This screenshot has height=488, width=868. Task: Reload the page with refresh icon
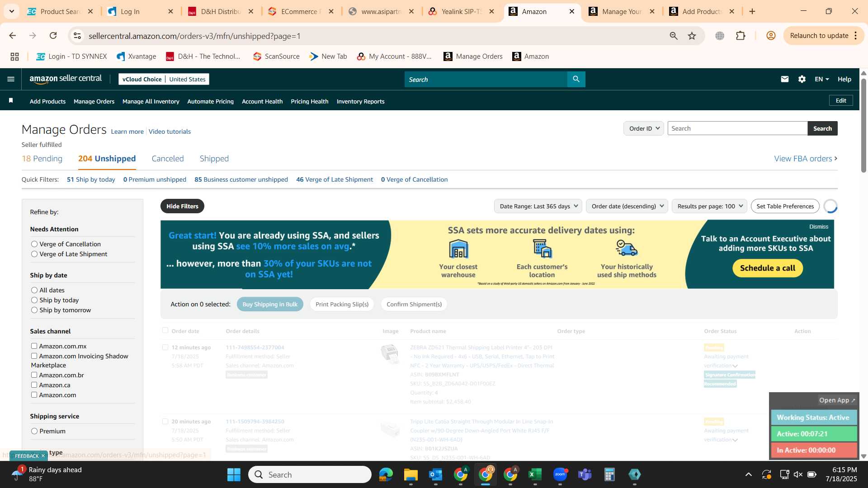point(53,36)
